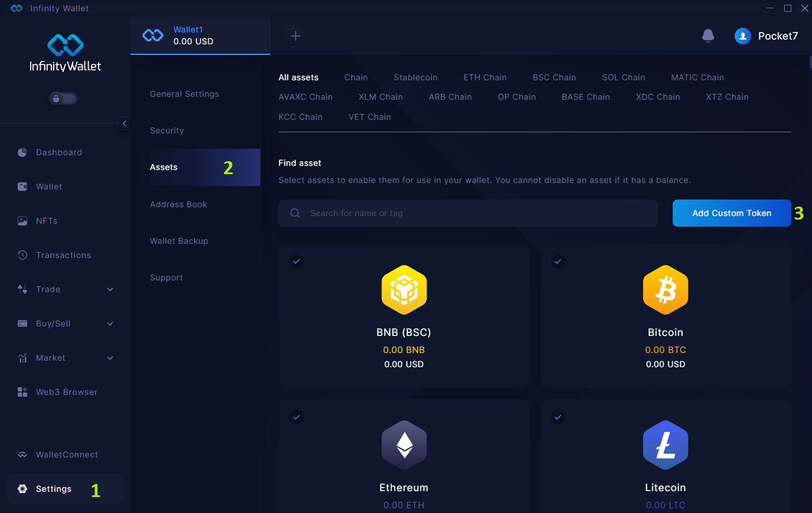Screen dimensions: 812x513
Task: Click the Web3 Browser grid icon
Action: click(x=22, y=392)
